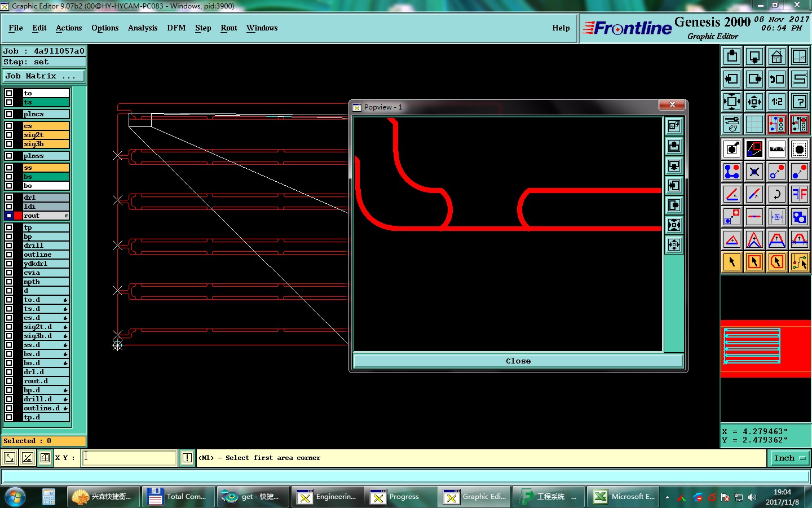This screenshot has width=812, height=508.
Task: Toggle display checkbox for layer plncs
Action: tap(9, 114)
